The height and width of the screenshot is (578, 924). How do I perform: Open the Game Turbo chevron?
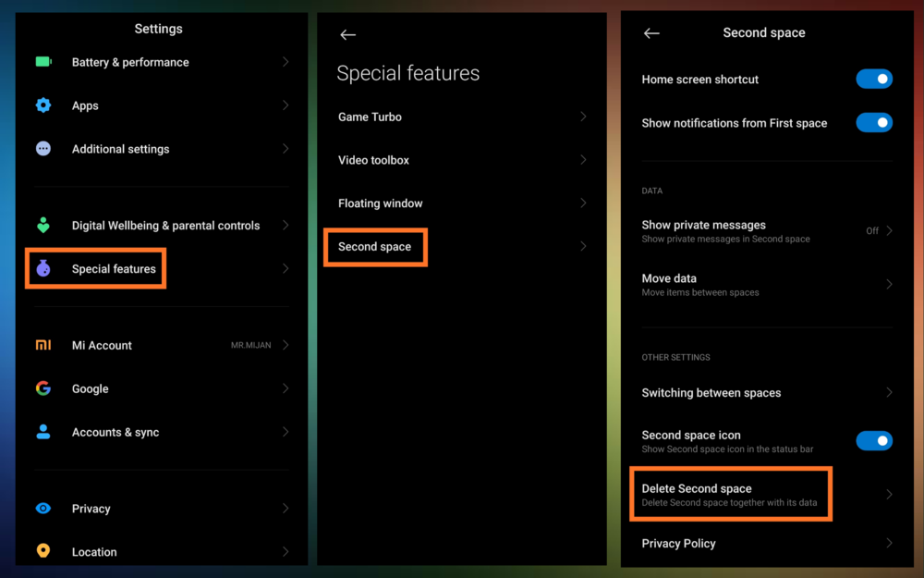pyautogui.click(x=583, y=117)
